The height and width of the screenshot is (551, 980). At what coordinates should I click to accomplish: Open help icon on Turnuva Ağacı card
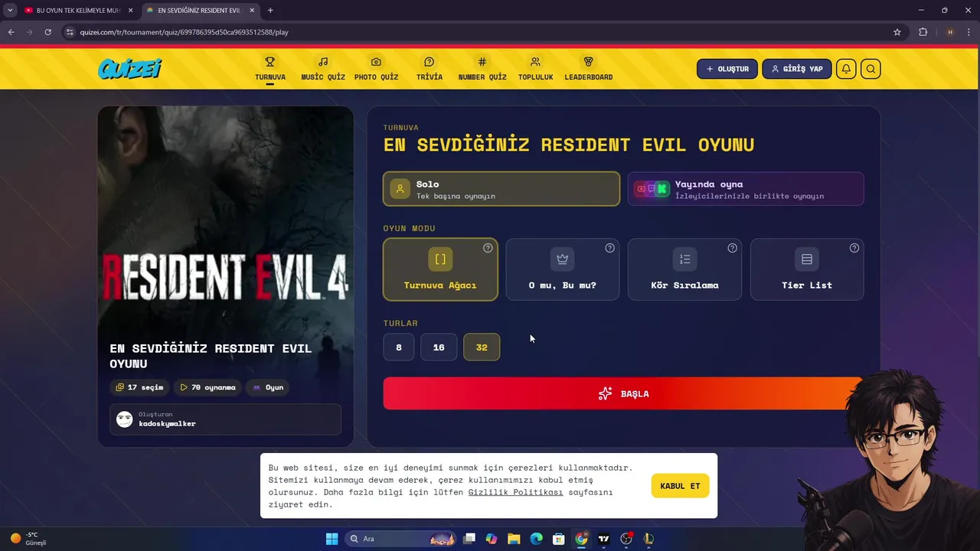(x=488, y=248)
